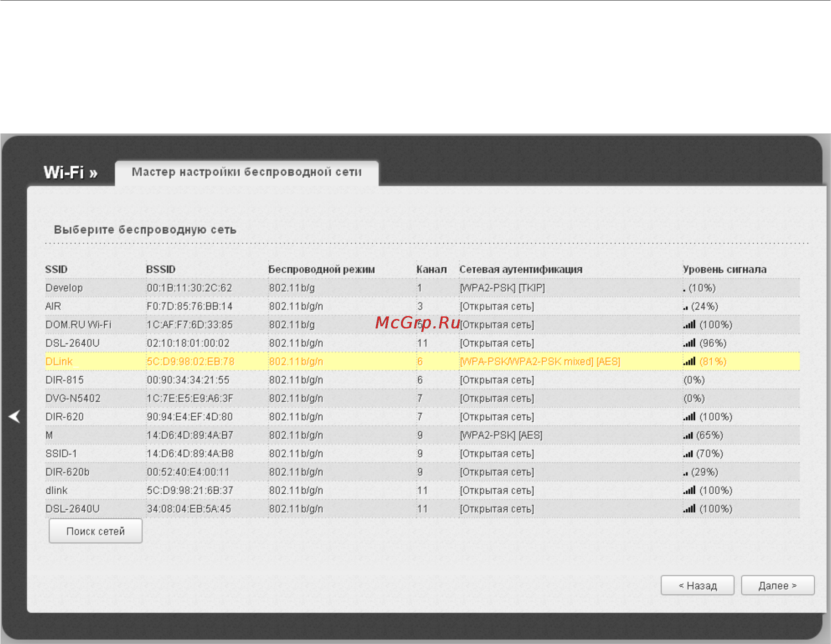The image size is (831, 644).
Task: Click the Поиск сетей button
Action: (x=96, y=531)
